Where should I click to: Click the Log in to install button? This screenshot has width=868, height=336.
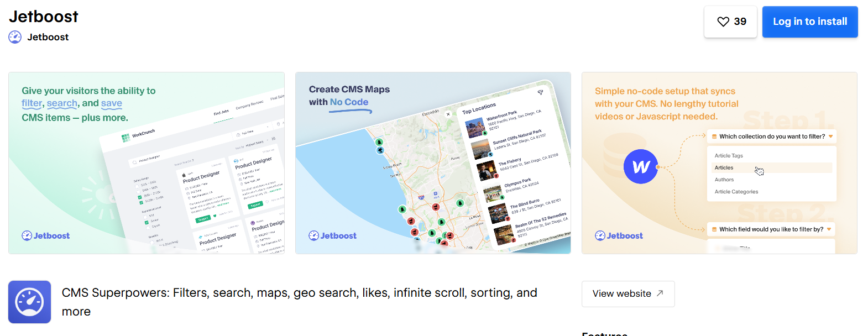(809, 22)
